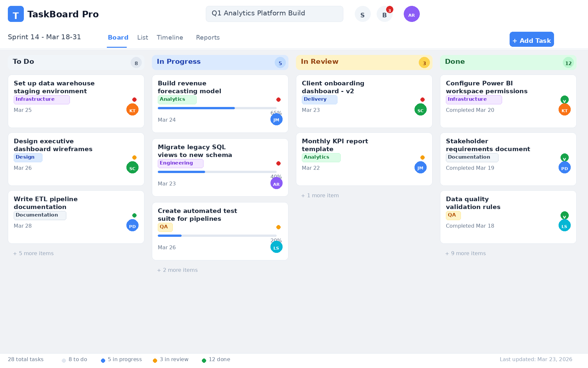Open notifications bell with red badge
The image size is (588, 368).
coord(384,14)
